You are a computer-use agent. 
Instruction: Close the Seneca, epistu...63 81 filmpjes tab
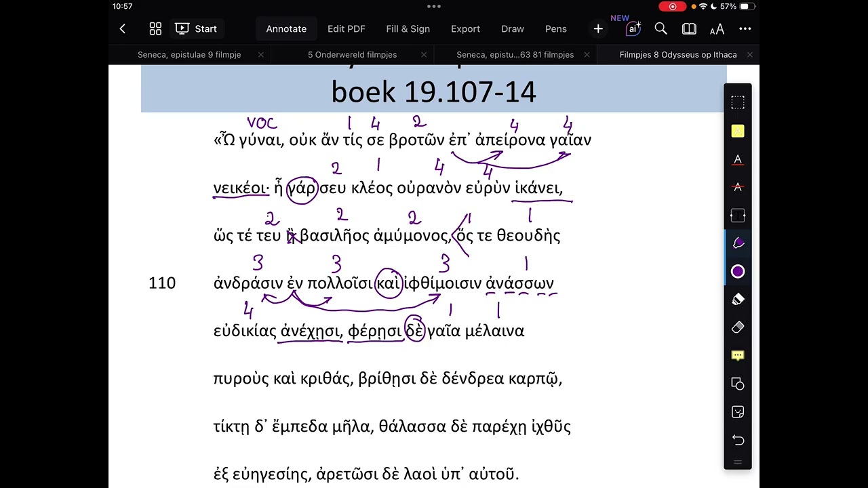pos(587,55)
